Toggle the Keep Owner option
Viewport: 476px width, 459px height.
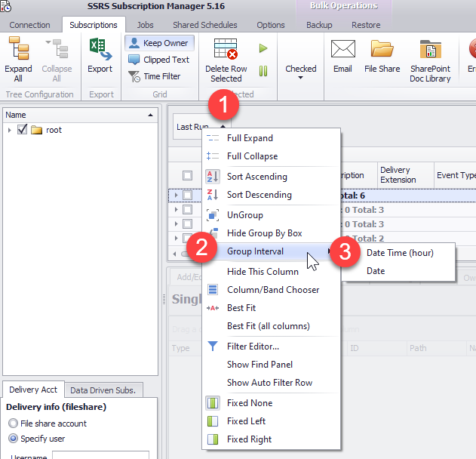coord(159,43)
